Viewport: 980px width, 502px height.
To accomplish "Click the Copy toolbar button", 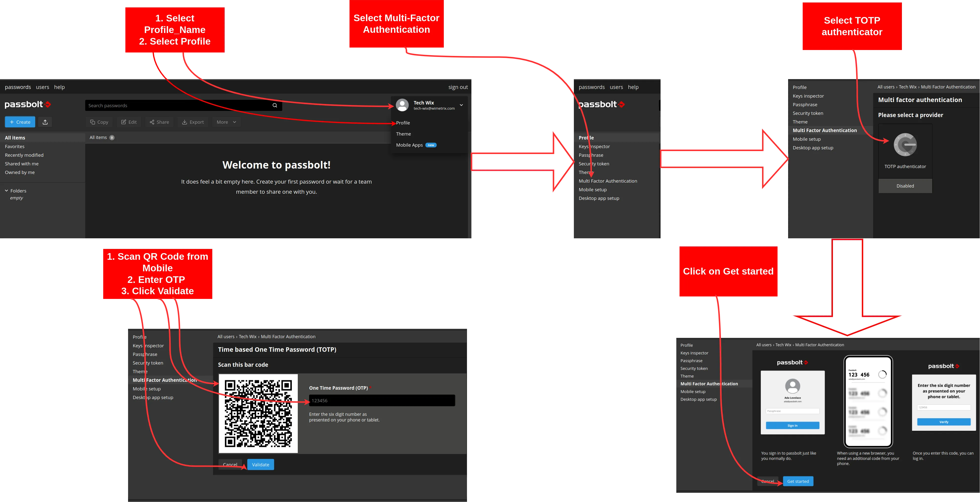I will (x=99, y=122).
